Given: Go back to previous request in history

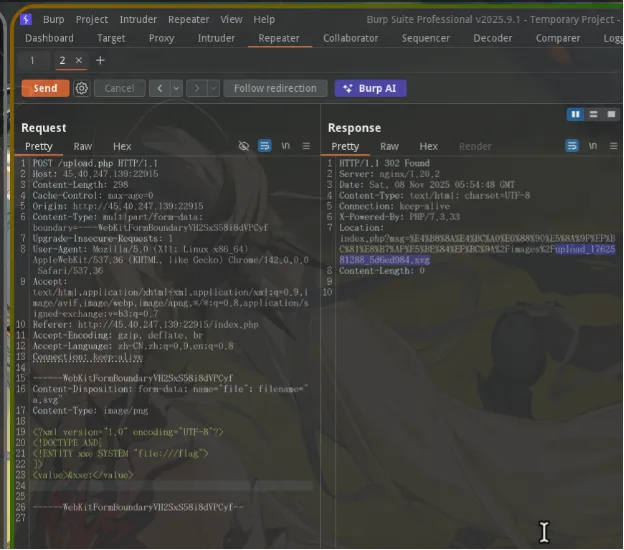Looking at the screenshot, I should [160, 88].
